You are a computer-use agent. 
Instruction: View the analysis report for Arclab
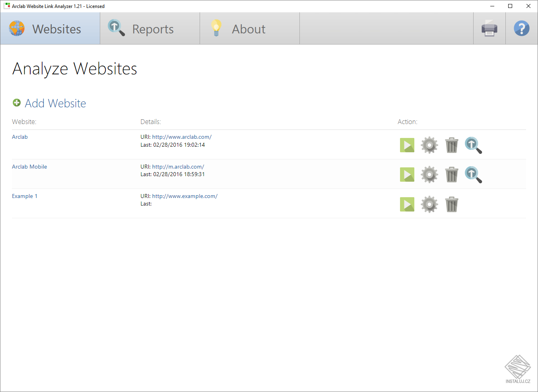click(x=473, y=145)
